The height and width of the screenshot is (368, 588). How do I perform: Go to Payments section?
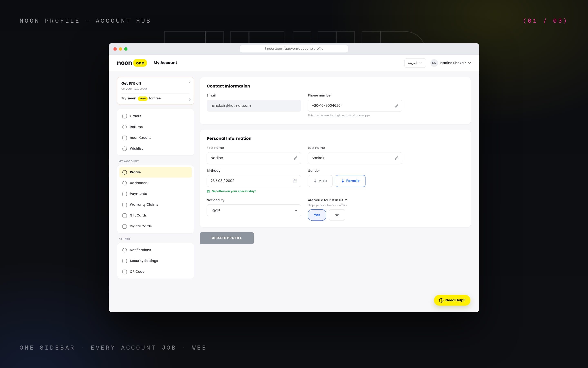tap(156, 194)
